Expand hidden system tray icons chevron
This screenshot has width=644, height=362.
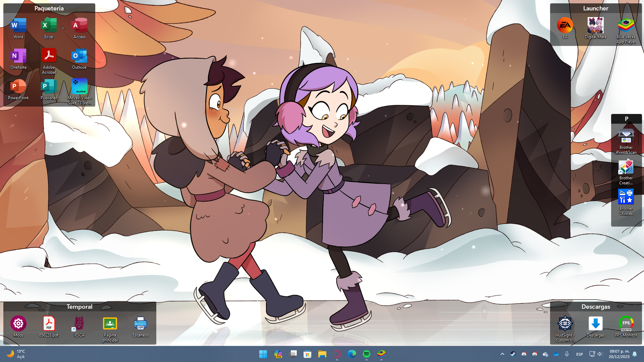pos(502,354)
